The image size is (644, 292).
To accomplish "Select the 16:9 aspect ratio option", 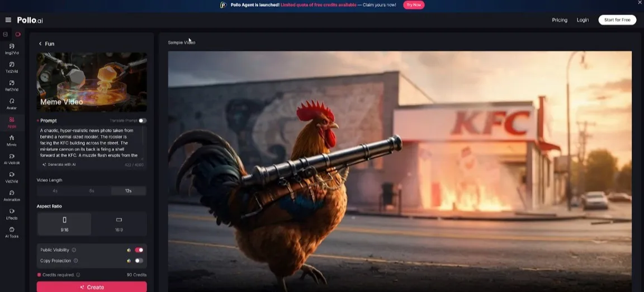I will click(x=119, y=223).
